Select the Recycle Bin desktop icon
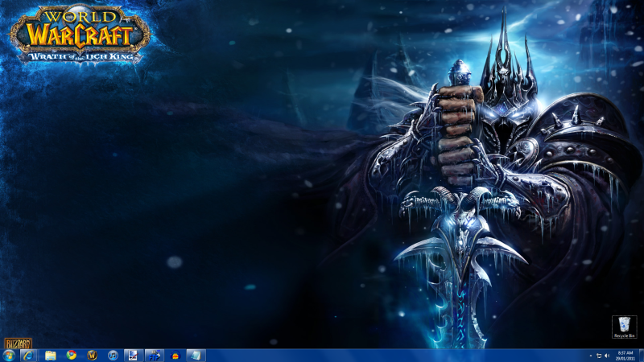644x362 pixels. (x=625, y=327)
